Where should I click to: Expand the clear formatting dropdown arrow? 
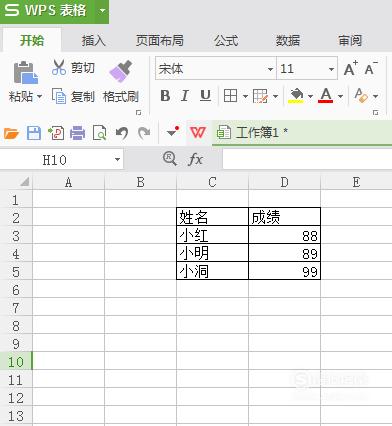pos(375,96)
